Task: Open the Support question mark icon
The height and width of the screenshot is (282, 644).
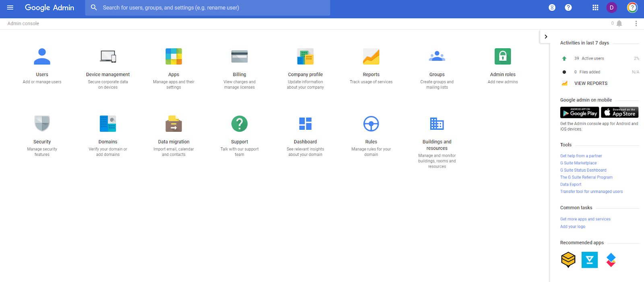Action: (x=239, y=124)
